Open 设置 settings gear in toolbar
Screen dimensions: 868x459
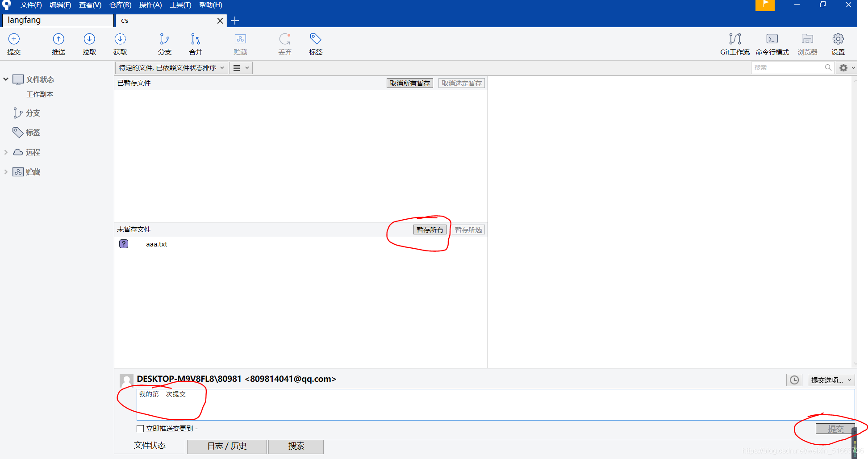(838, 44)
